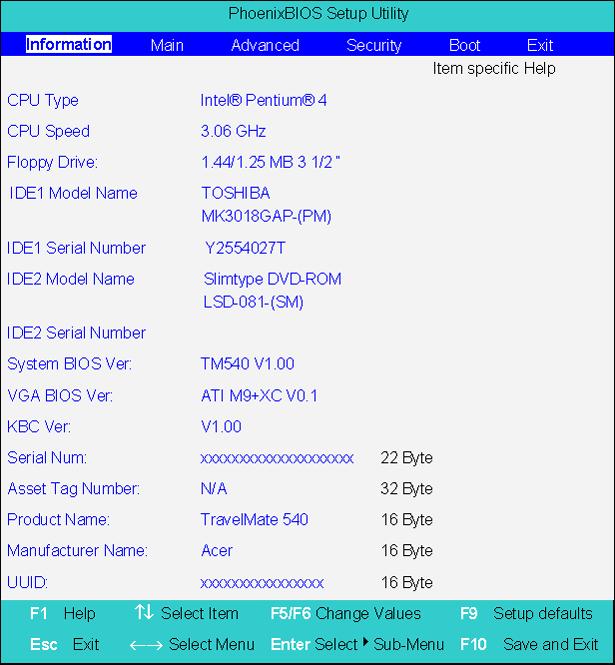Click the UUID masked value field
The width and height of the screenshot is (615, 665).
tap(262, 584)
